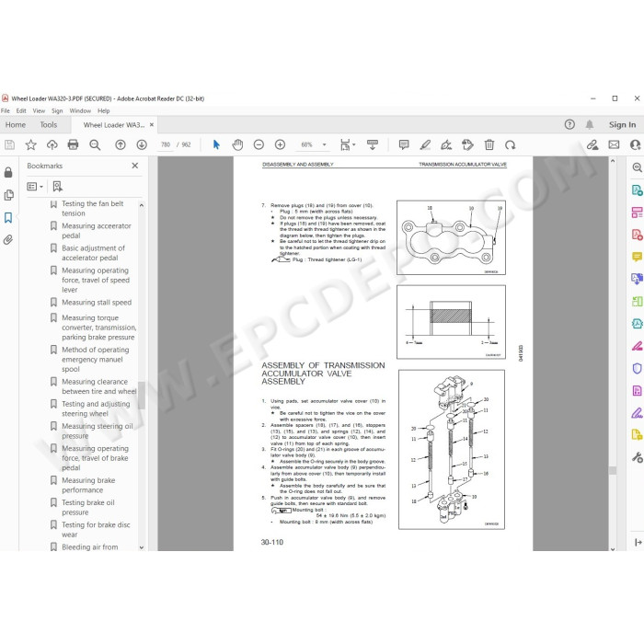The width and height of the screenshot is (644, 644).
Task: Share a link to the file
Action: [592, 144]
